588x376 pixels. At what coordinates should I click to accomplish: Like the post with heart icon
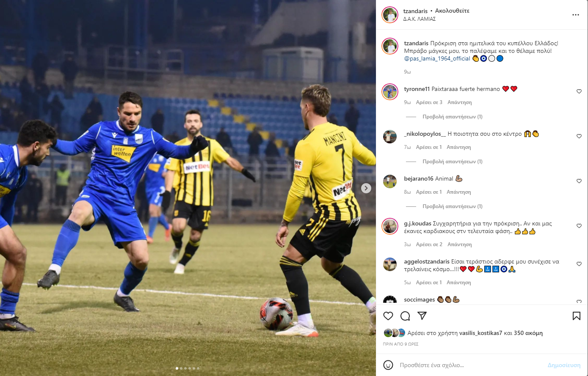click(x=388, y=316)
